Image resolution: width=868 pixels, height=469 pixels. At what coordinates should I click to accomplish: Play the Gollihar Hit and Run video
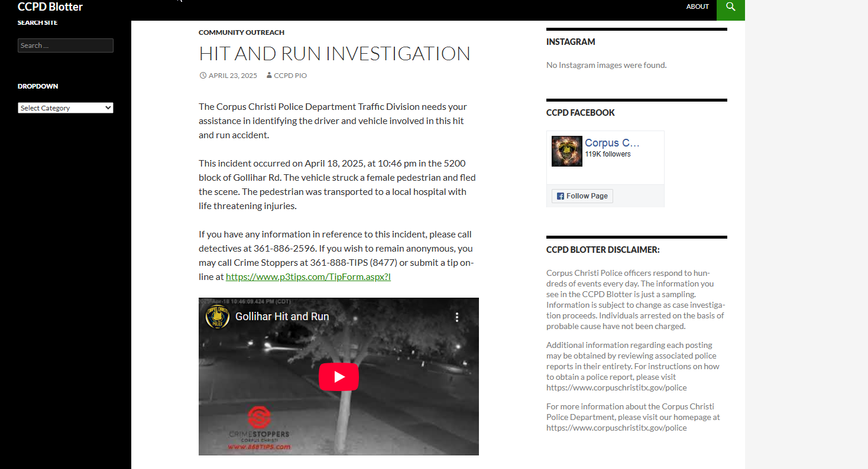tap(339, 376)
